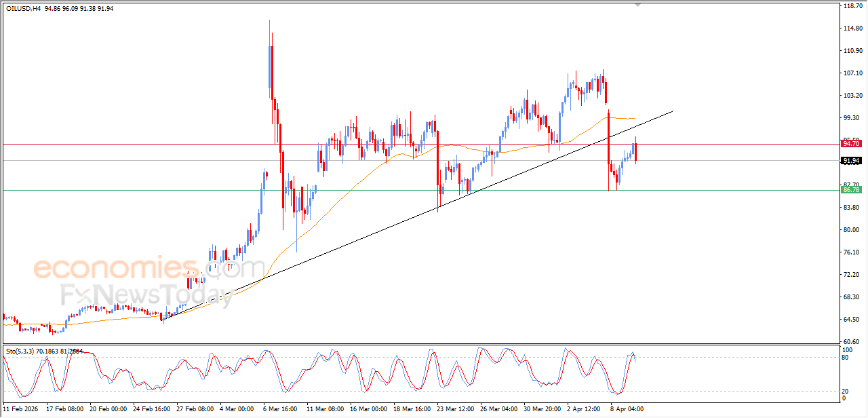Click the stochastic 100 level label
The height and width of the screenshot is (418, 868).
point(848,350)
